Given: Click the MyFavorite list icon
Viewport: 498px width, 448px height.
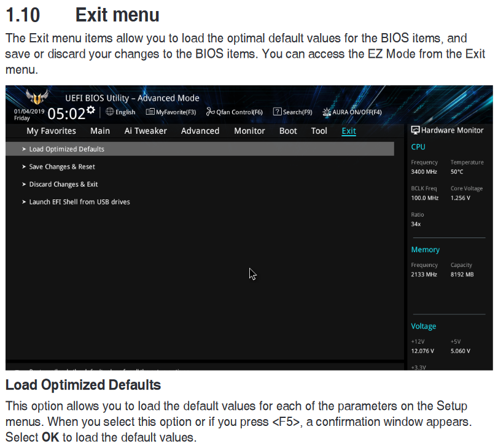Looking at the screenshot, I should coord(150,112).
